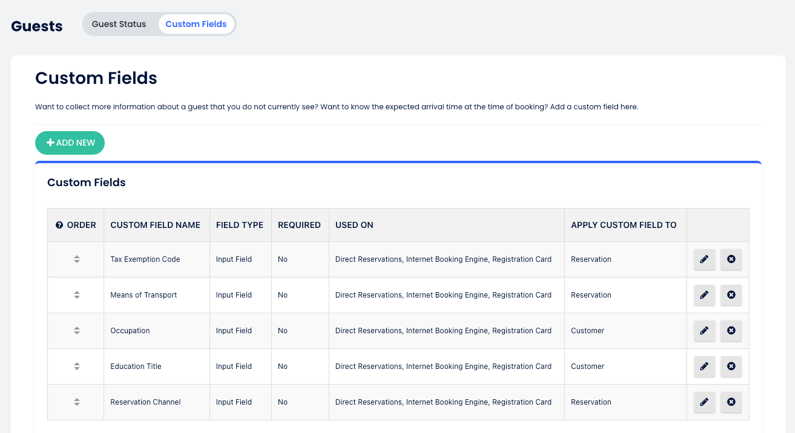Edit the Tax Exemption Code field
Image resolution: width=795 pixels, height=433 pixels.
coord(704,259)
